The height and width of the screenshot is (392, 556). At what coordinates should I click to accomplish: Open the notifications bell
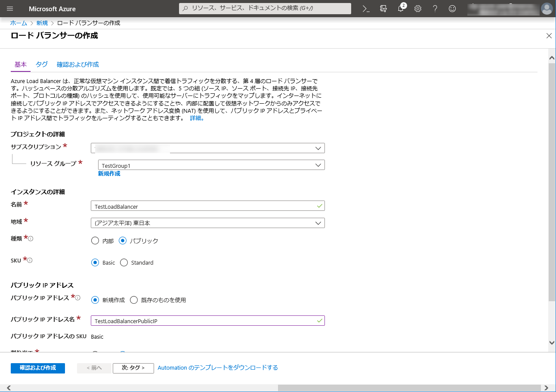click(x=401, y=9)
